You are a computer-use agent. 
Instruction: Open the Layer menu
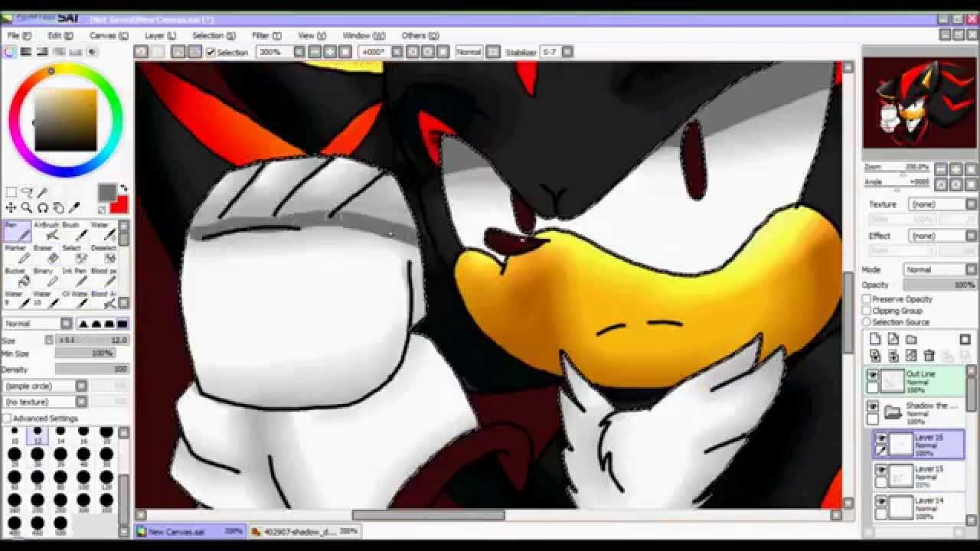(160, 35)
